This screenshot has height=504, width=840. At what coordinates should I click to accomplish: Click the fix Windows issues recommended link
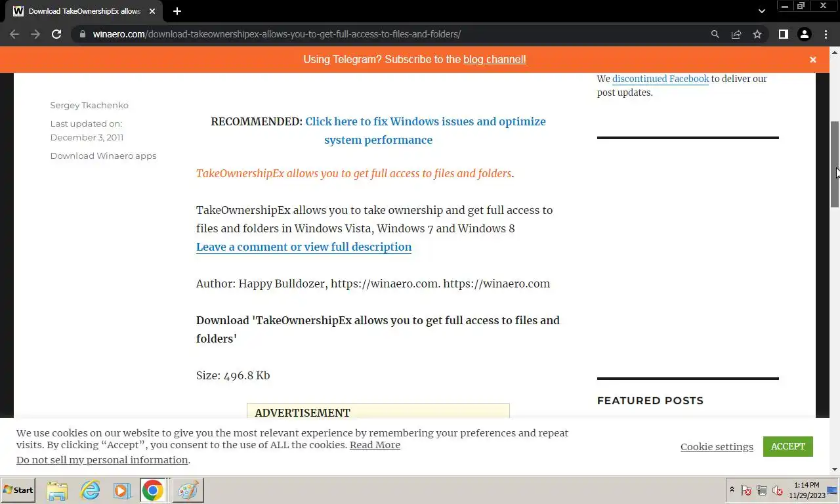[425, 131]
